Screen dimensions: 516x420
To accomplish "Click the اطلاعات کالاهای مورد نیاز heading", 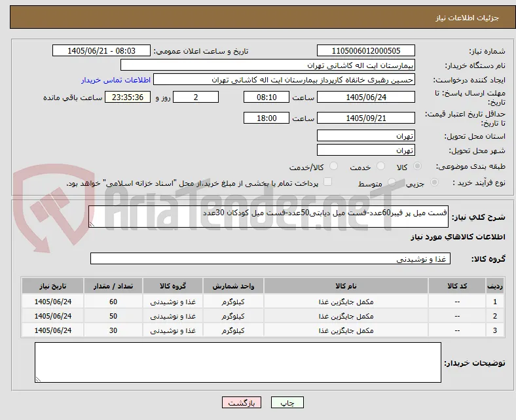I will (x=458, y=237).
